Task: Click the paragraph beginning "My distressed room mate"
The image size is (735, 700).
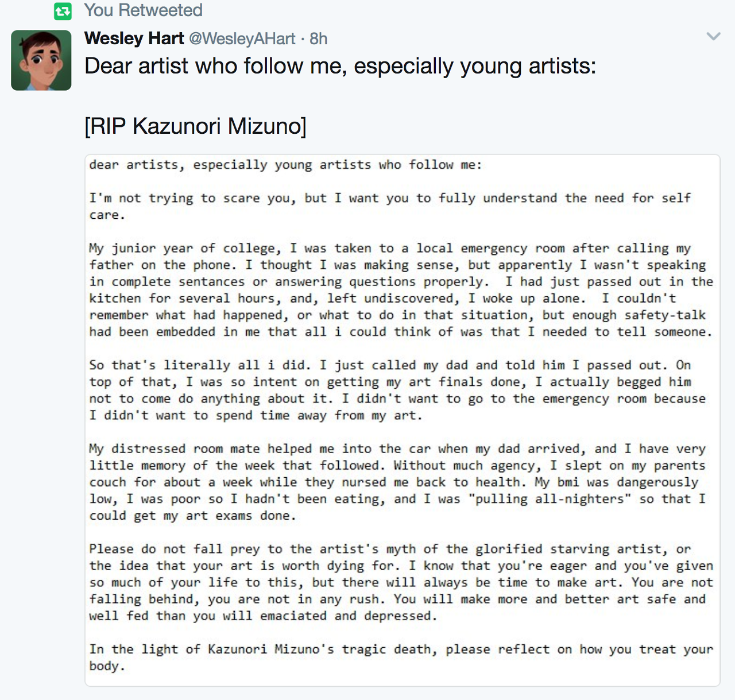Action: coord(397,482)
